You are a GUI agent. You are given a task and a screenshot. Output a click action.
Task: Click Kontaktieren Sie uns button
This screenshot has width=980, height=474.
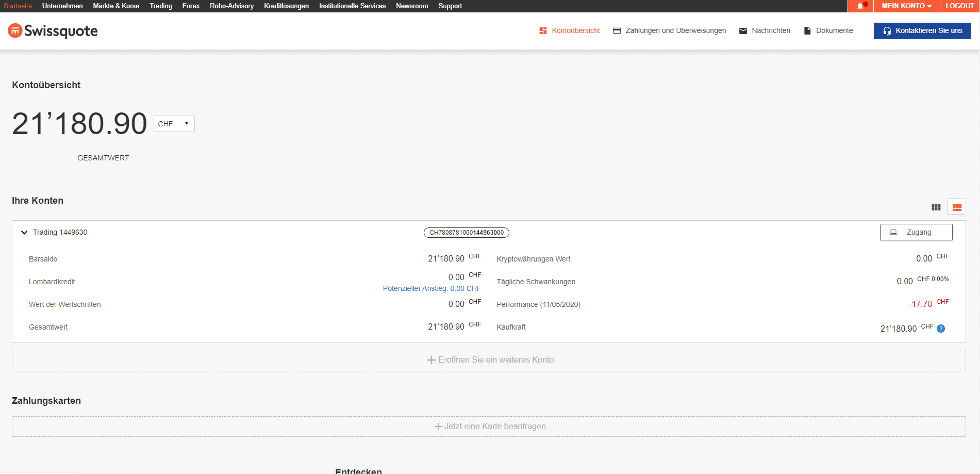922,31
